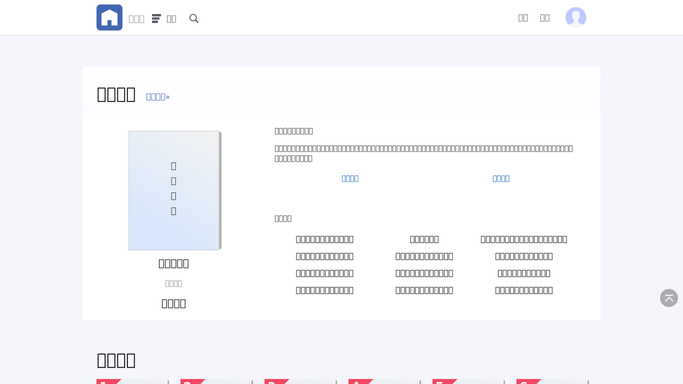The height and width of the screenshot is (384, 683).
Task: Click the site name text beside logo
Action: (136, 19)
